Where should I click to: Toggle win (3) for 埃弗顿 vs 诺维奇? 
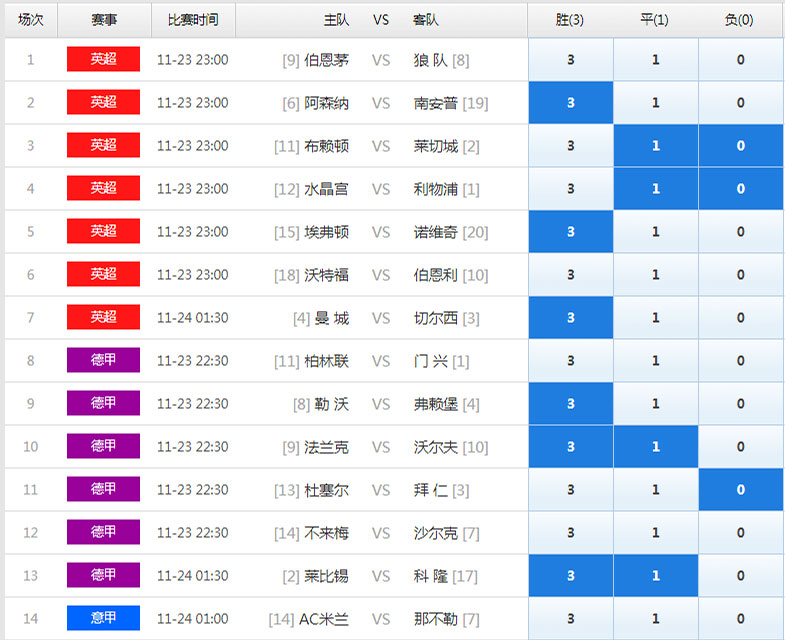click(x=571, y=232)
